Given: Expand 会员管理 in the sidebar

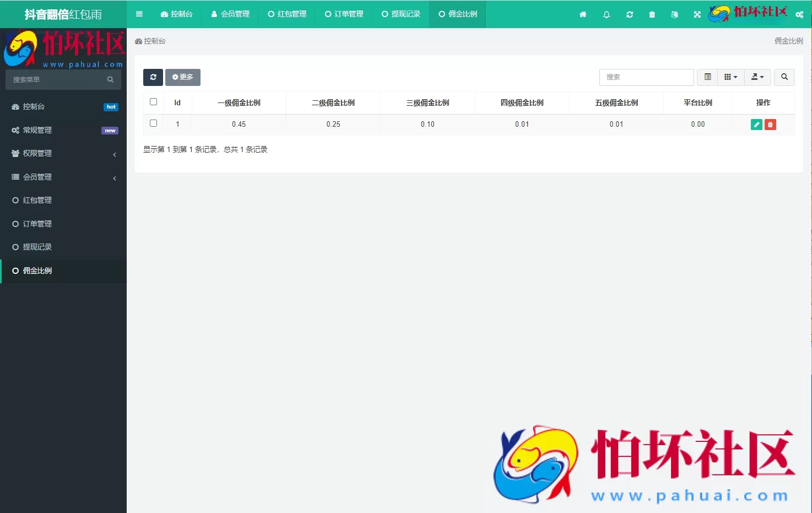Looking at the screenshot, I should tap(63, 177).
